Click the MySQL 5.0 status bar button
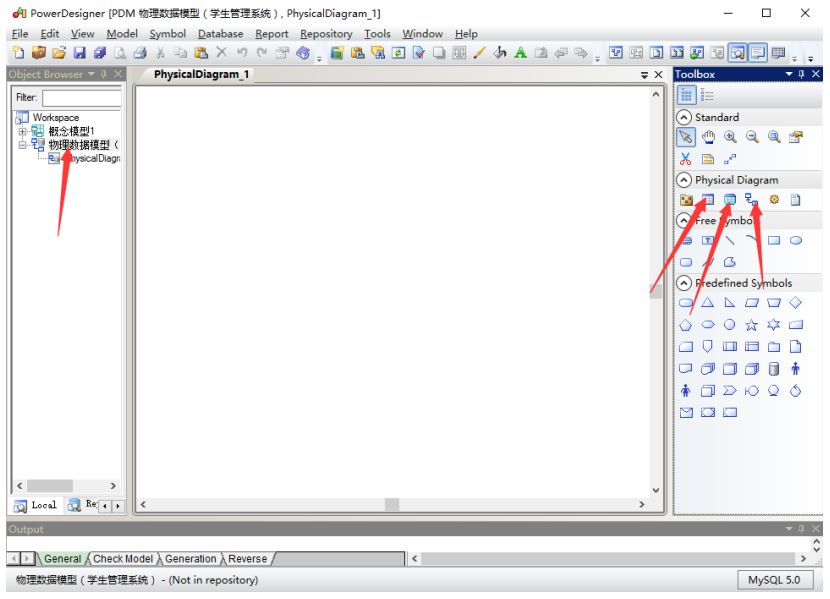Screen dimensions: 830x599 point(776,580)
